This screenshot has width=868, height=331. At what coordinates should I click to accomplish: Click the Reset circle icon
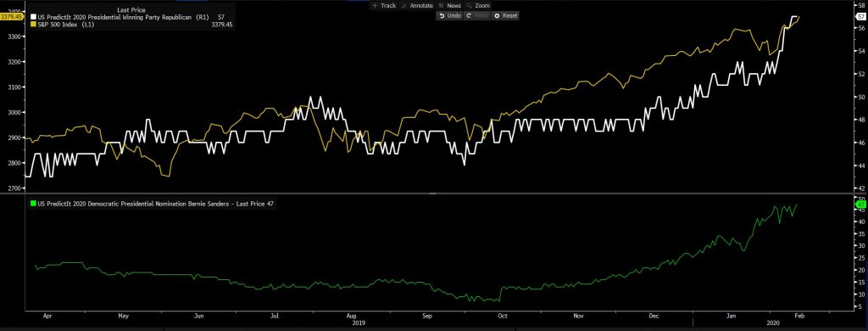497,15
